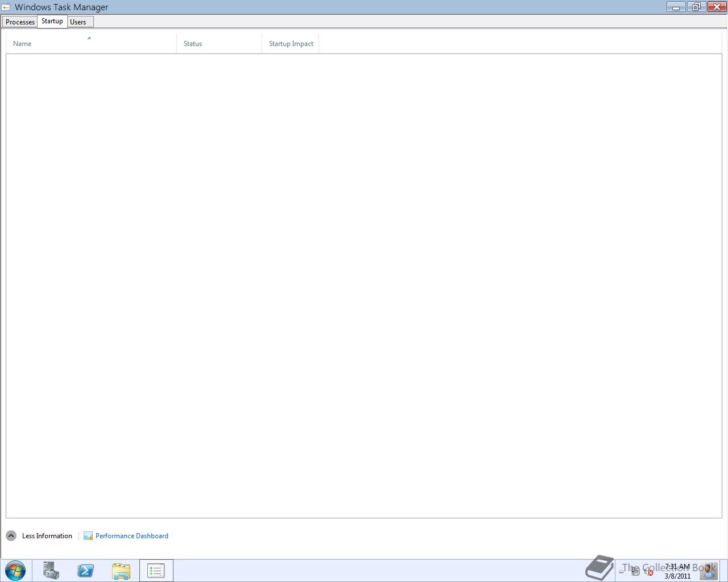Select the Startup tab
The image size is (728, 582).
[52, 21]
